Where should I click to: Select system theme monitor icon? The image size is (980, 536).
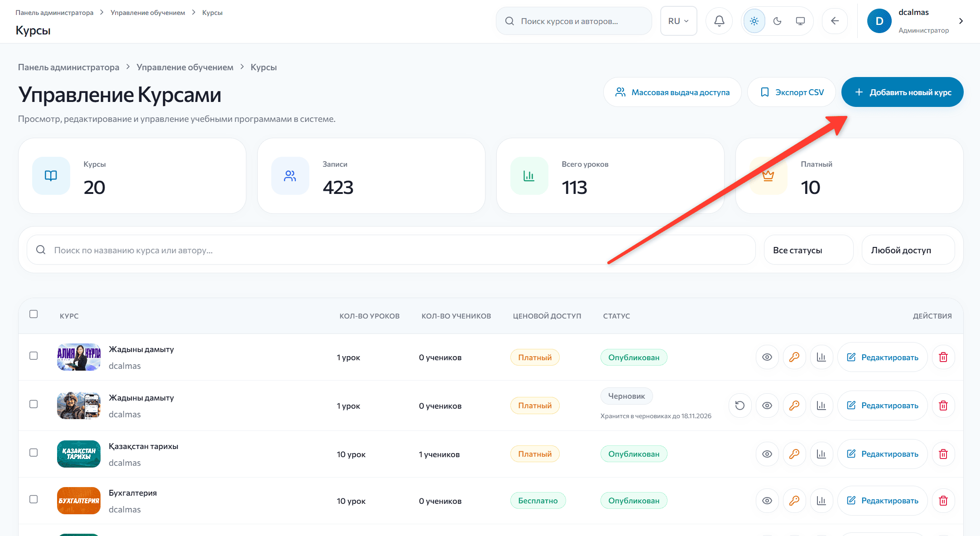point(800,21)
